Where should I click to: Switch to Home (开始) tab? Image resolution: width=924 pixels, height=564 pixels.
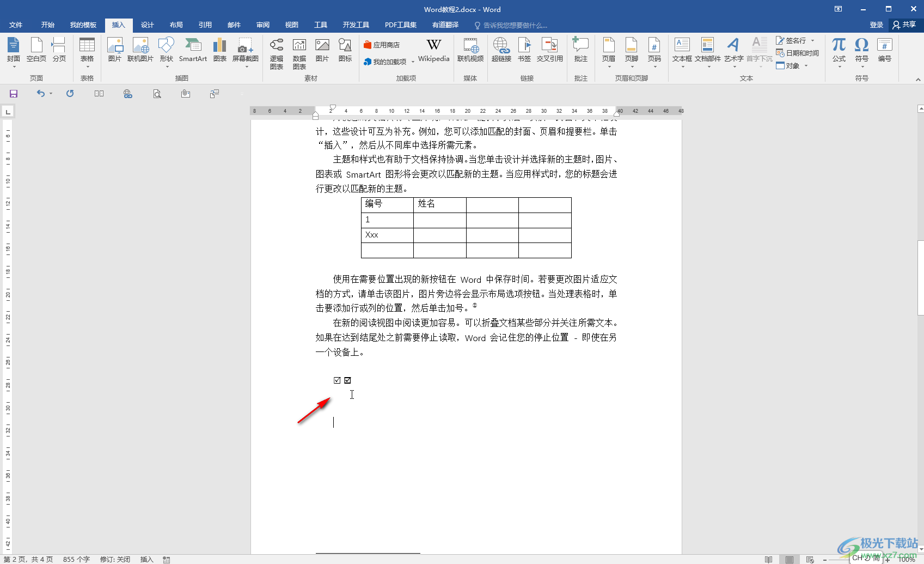48,25
